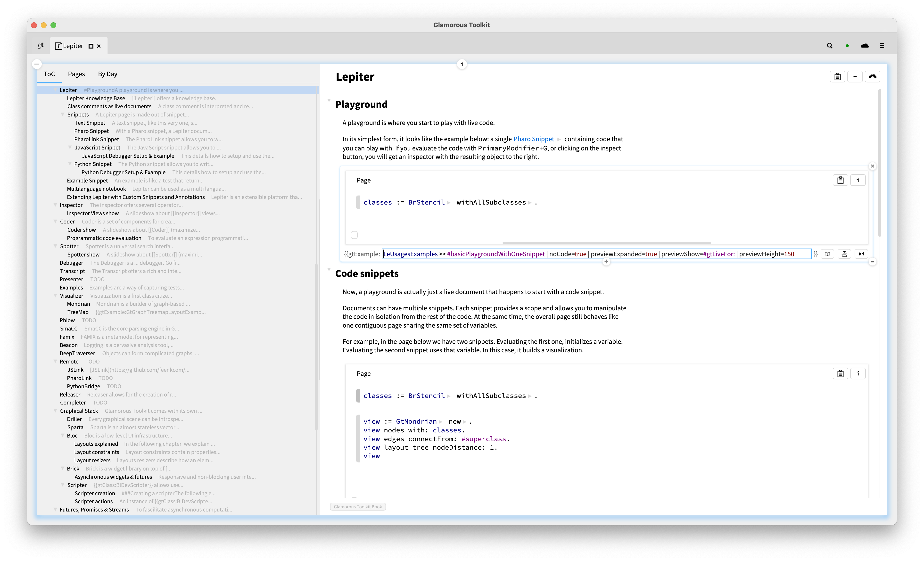This screenshot has height=561, width=924.
Task: Switch to the By Day tab
Action: [108, 74]
